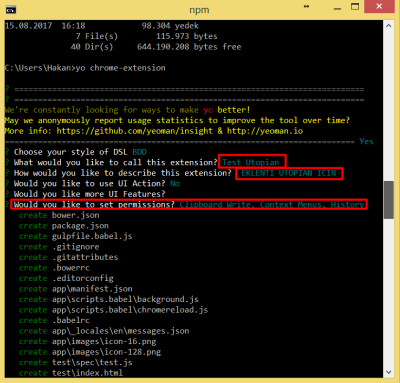Click the scrollbar track below the thumb
The image size is (400, 383).
point(389,293)
